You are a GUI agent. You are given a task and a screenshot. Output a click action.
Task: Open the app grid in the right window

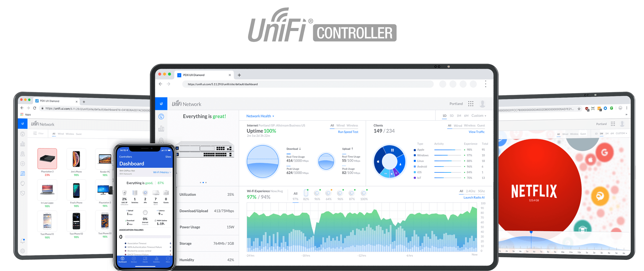pyautogui.click(x=613, y=124)
